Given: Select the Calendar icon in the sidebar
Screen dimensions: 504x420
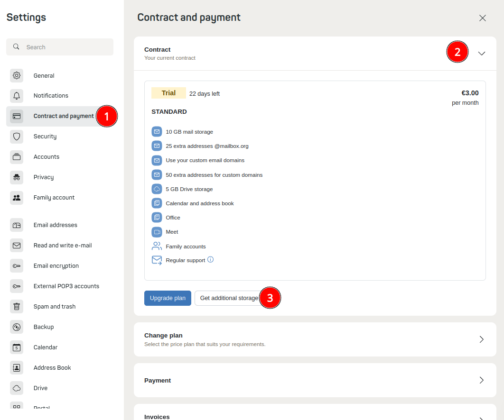Looking at the screenshot, I should (x=17, y=347).
